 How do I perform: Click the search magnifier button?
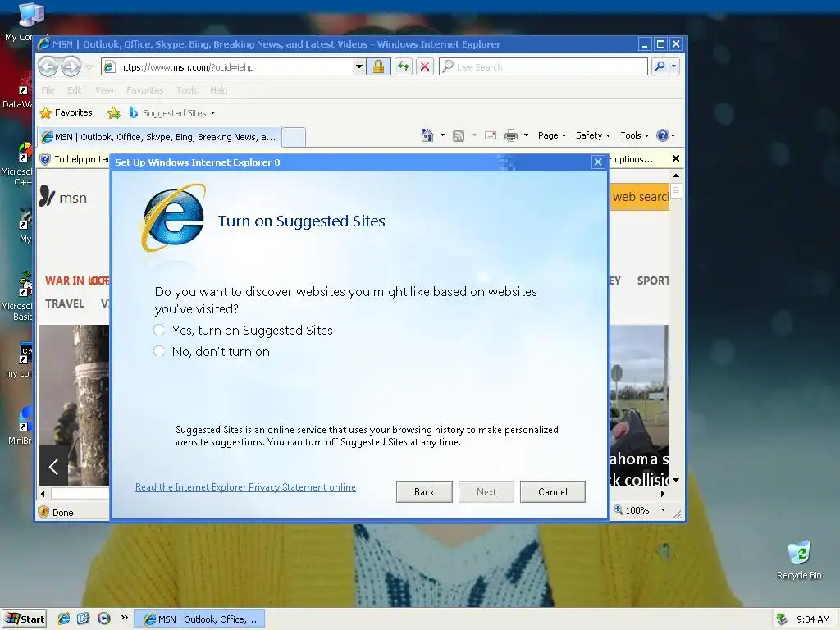tap(660, 66)
